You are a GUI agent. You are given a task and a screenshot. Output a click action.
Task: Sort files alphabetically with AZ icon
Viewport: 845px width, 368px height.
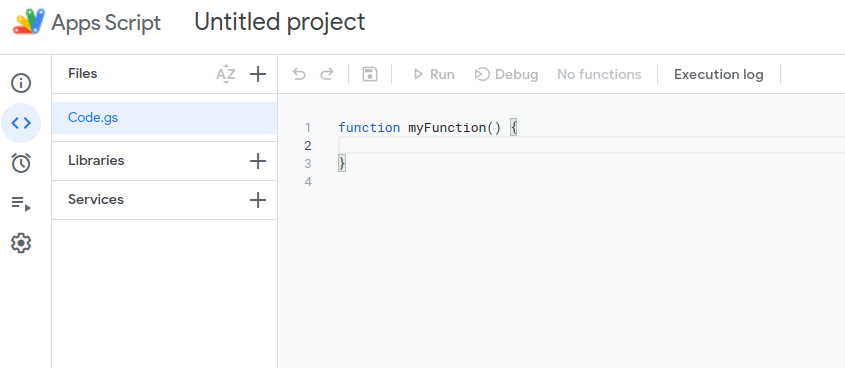226,74
